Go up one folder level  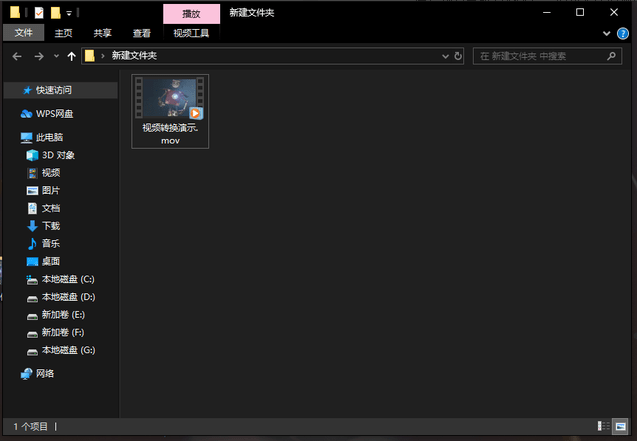click(x=72, y=56)
